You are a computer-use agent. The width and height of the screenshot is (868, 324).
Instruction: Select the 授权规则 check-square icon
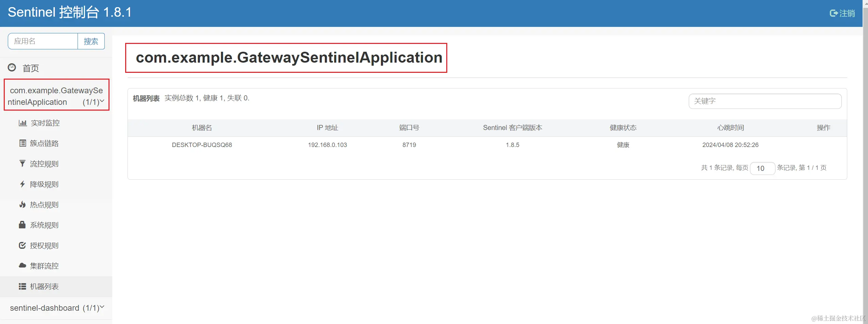click(x=22, y=245)
